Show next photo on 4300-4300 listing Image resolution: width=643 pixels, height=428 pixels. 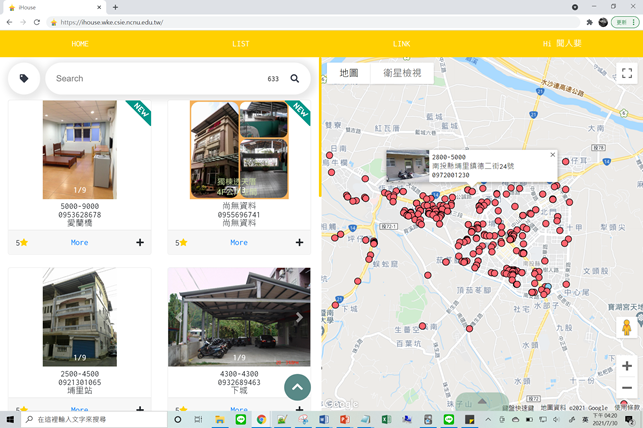[299, 317]
